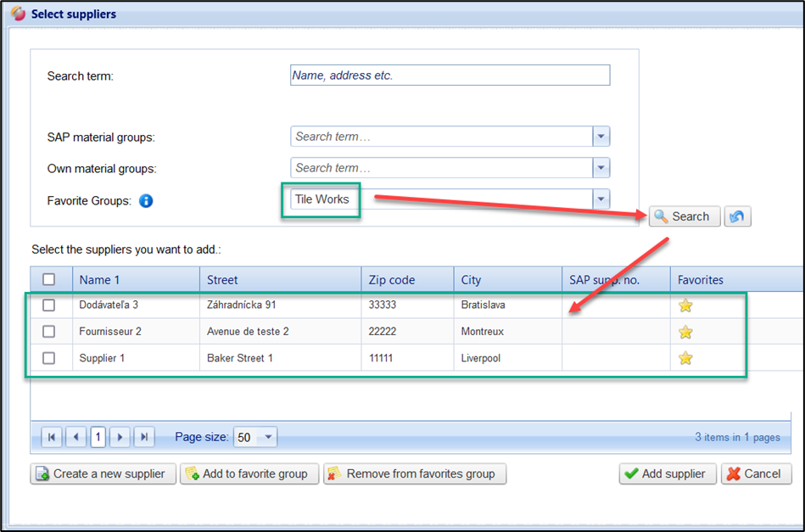The width and height of the screenshot is (805, 532).
Task: Click into the Search term text field
Action: tap(450, 76)
